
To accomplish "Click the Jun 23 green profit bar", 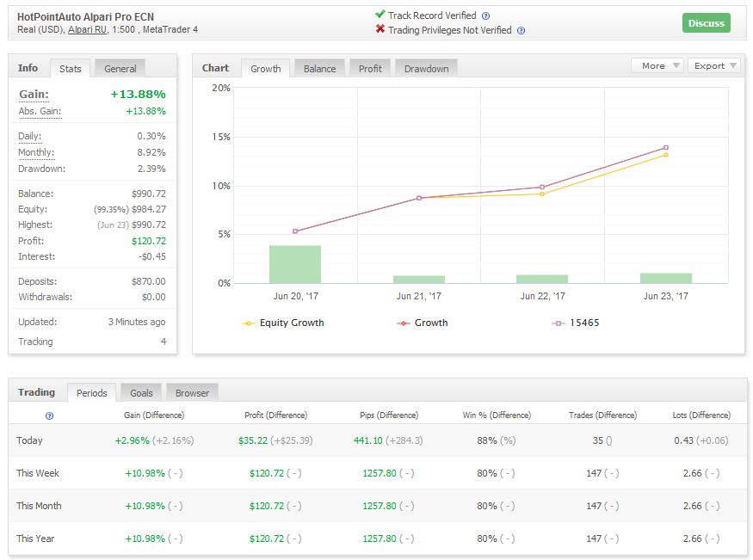I will pyautogui.click(x=665, y=278).
